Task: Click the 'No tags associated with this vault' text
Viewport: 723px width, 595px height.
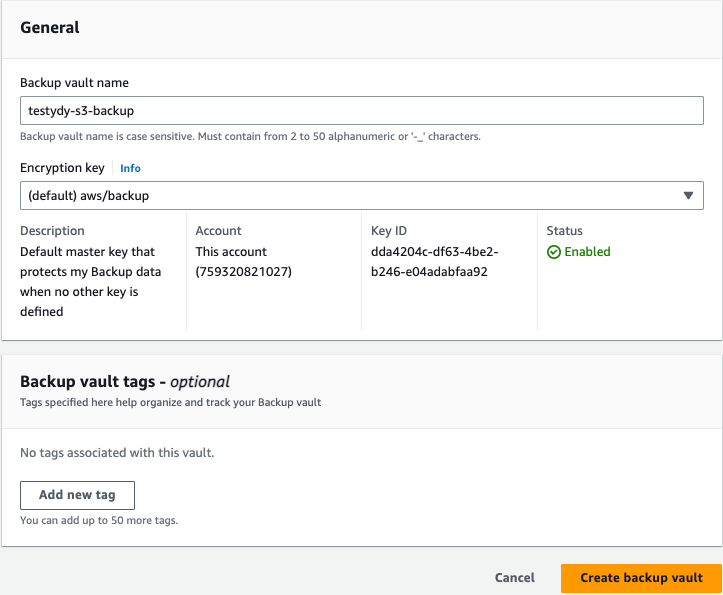Action: [117, 452]
